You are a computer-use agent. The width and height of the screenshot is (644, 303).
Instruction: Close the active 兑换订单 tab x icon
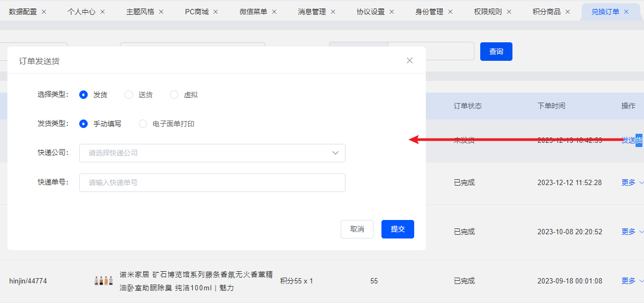(627, 12)
